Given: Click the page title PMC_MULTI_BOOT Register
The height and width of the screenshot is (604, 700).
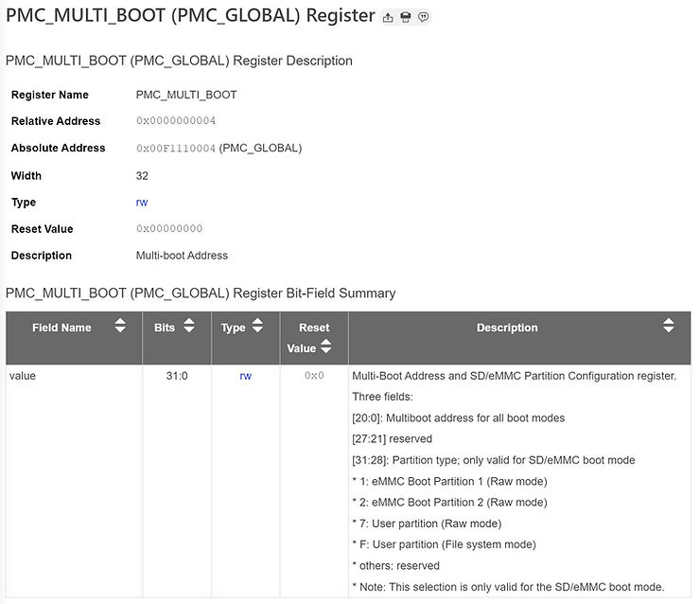Looking at the screenshot, I should click(191, 16).
